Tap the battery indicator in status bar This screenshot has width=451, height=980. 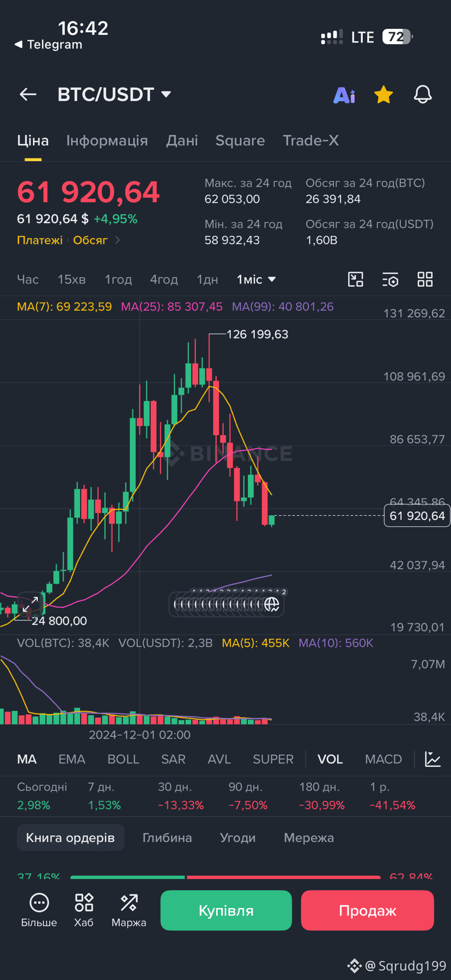pos(398,37)
